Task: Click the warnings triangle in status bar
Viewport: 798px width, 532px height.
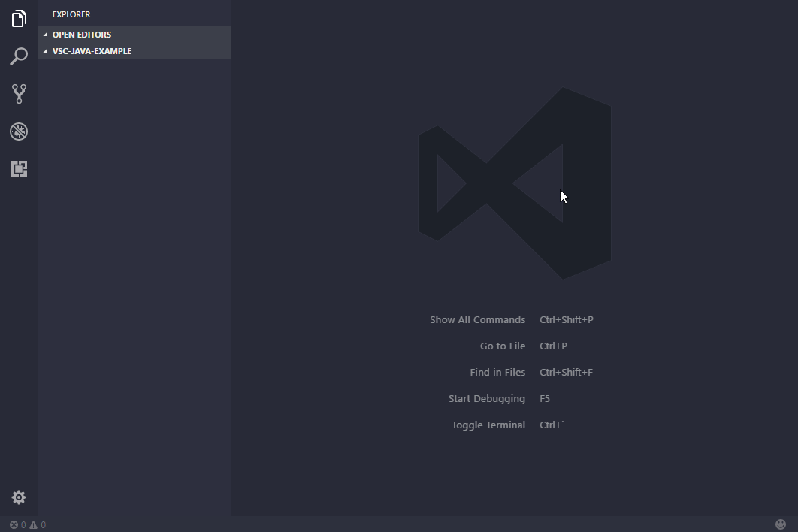Action: [34, 525]
